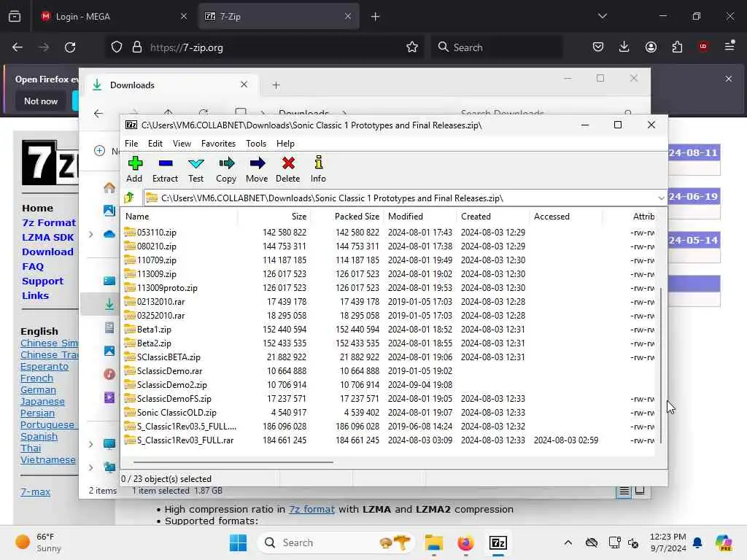The width and height of the screenshot is (747, 560).
Task: Sort by the Modified column header
Action: [x=420, y=216]
